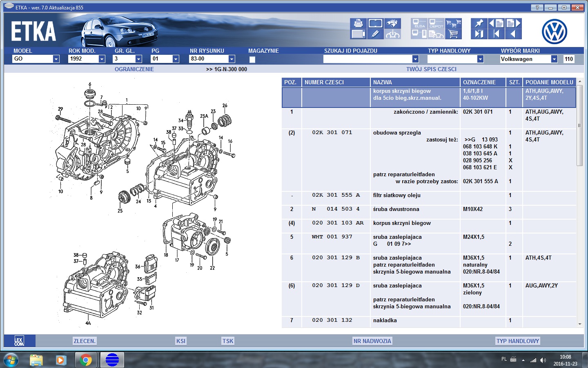Open the ETKA help button in title bar
The image size is (588, 368).
[x=537, y=7]
